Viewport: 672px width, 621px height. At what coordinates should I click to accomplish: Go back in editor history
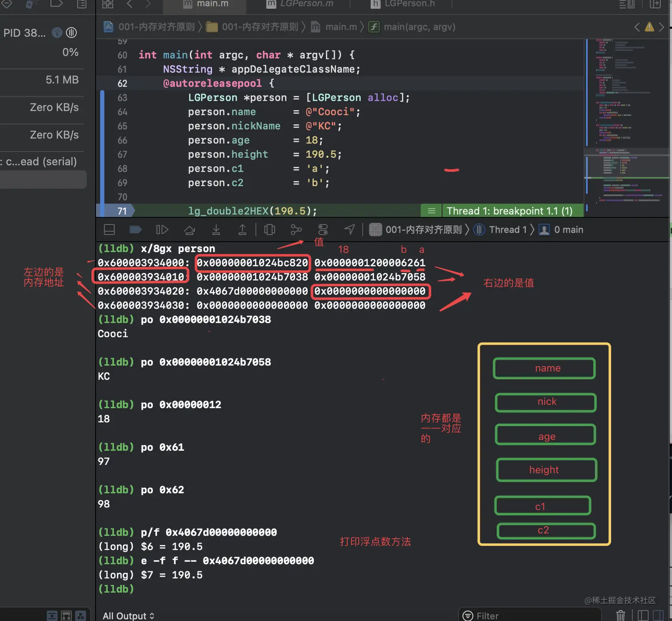(x=129, y=4)
